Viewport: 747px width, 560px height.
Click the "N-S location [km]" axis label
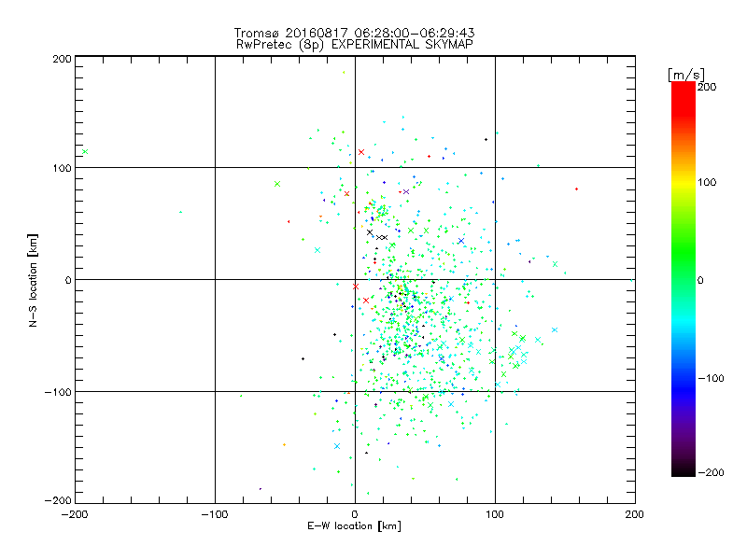click(x=33, y=280)
